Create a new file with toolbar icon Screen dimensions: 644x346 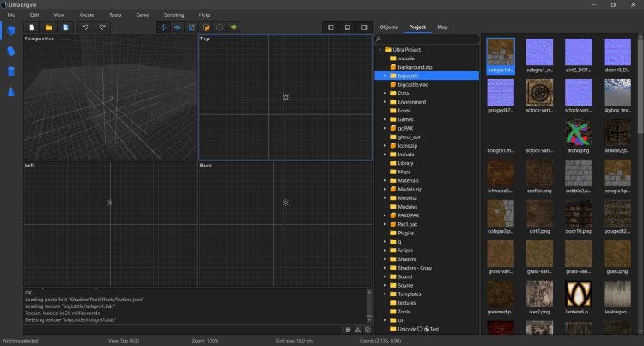click(32, 27)
